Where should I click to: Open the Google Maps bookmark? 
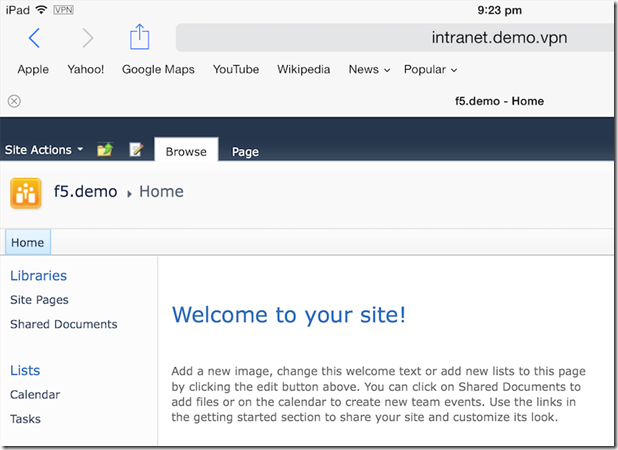click(158, 69)
